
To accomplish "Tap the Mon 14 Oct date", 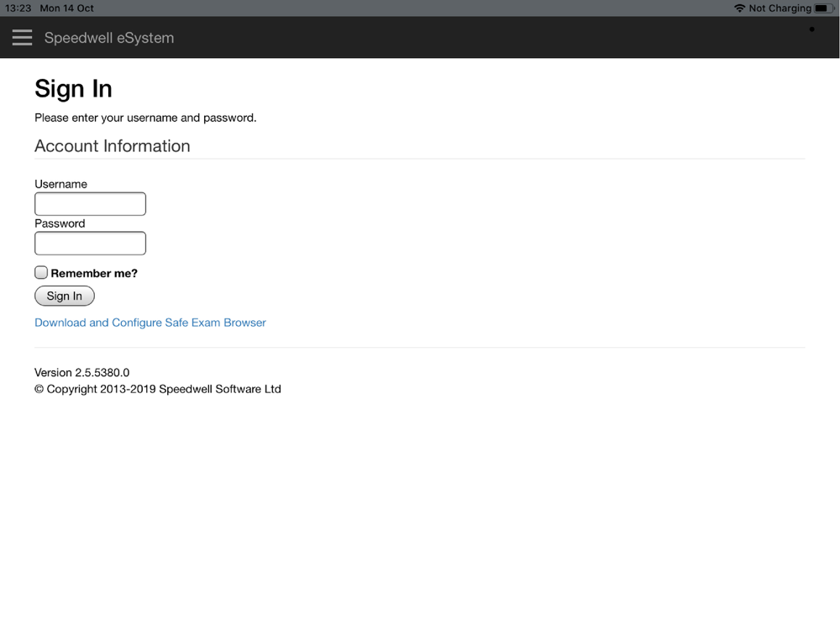I will click(67, 8).
